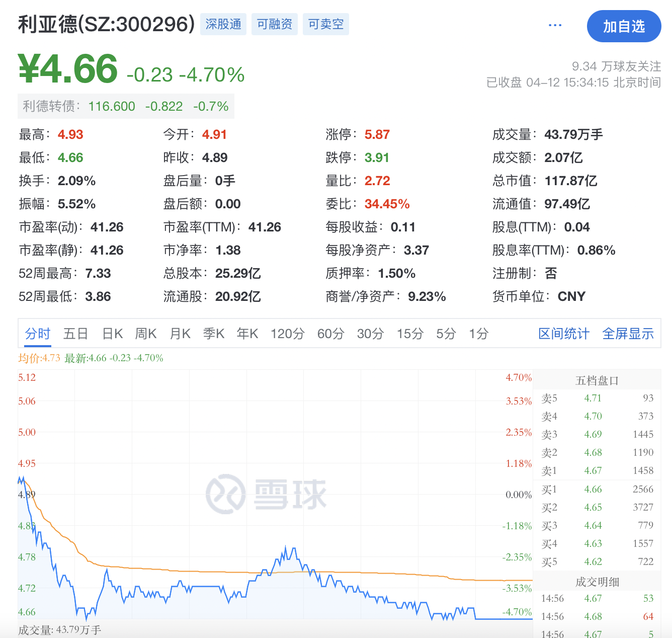Image resolution: width=672 pixels, height=638 pixels.
Task: Click the 涨停 value 5.87
Action: click(x=377, y=134)
